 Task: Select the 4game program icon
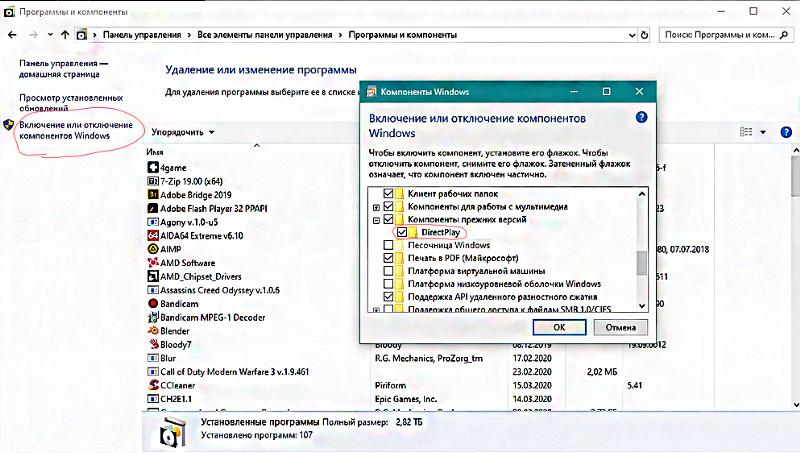pos(153,167)
